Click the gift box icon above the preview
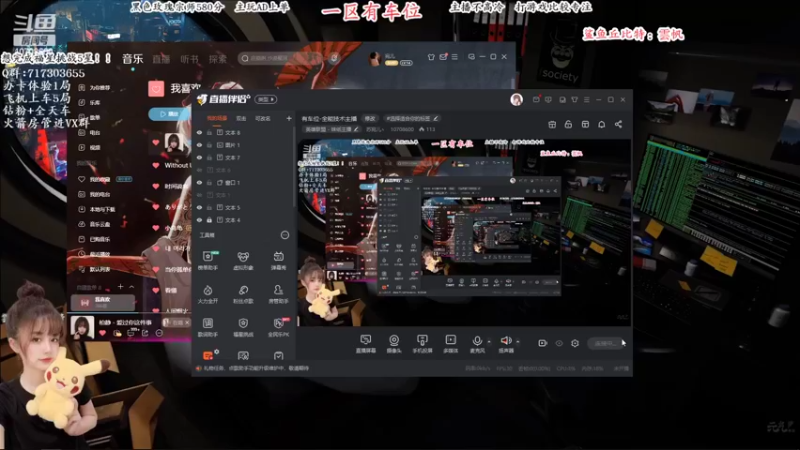Screen dimensions: 800x450 [552, 124]
